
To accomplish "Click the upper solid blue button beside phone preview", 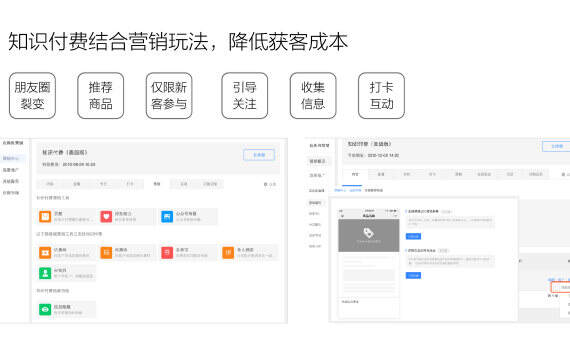I will [x=413, y=236].
